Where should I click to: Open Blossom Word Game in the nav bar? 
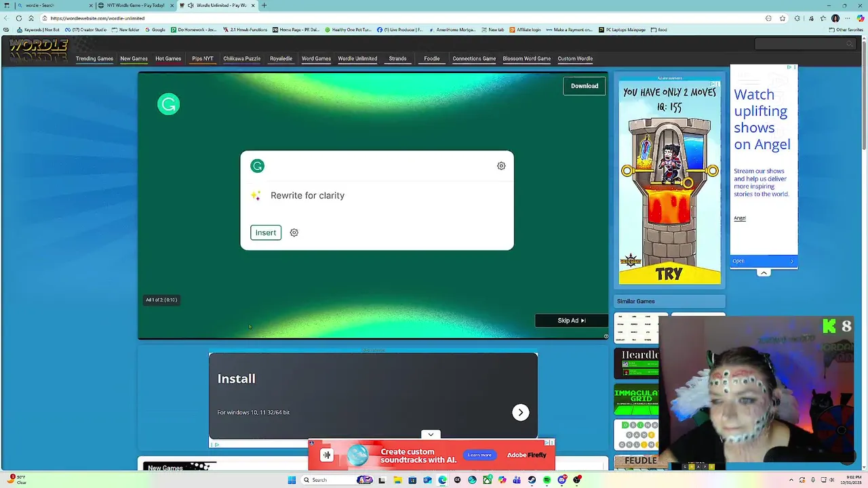click(526, 59)
